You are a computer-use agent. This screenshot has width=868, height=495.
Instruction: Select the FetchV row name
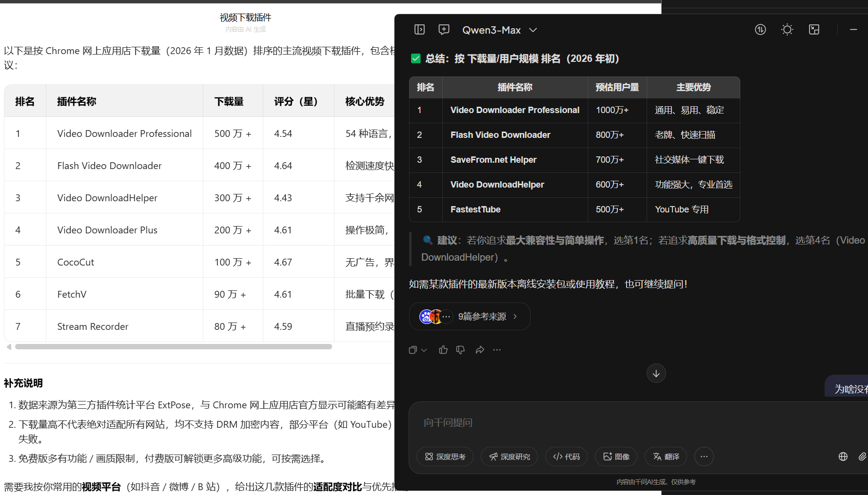pos(72,294)
